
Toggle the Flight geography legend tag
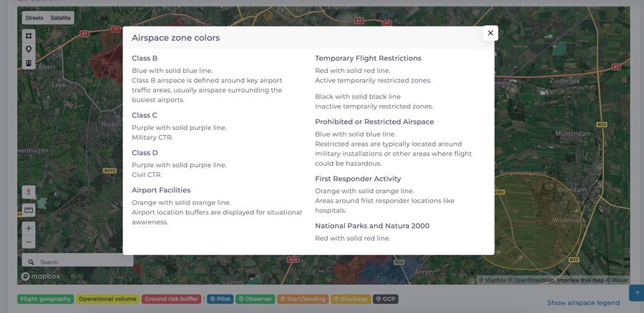[x=46, y=299]
